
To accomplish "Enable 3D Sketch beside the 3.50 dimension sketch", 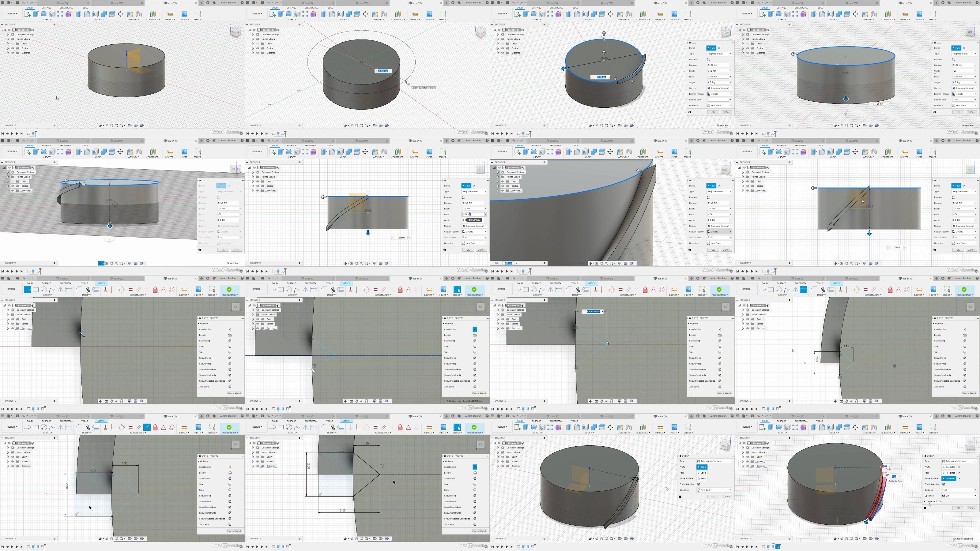I will click(475, 524).
